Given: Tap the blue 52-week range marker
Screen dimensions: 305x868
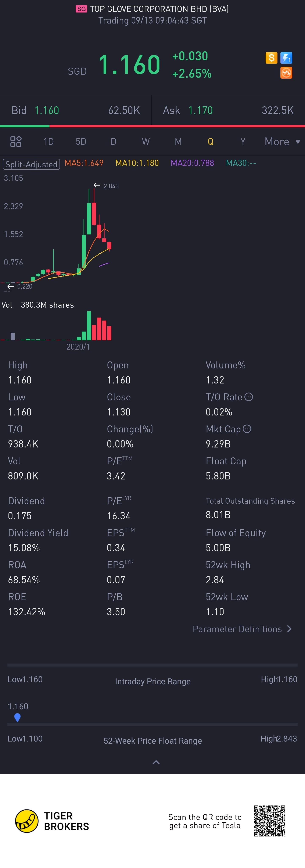Looking at the screenshot, I should pyautogui.click(x=18, y=717).
